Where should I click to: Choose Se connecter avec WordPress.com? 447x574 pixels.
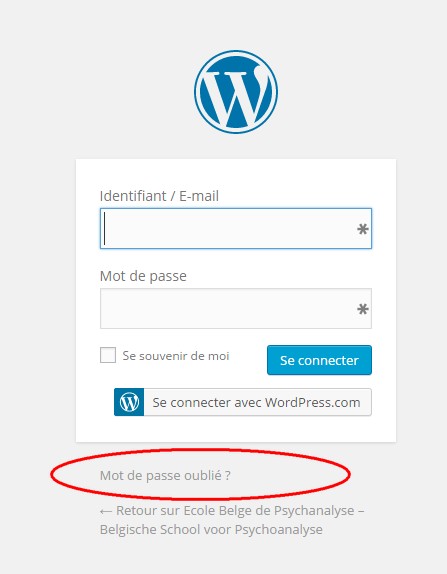(x=243, y=402)
